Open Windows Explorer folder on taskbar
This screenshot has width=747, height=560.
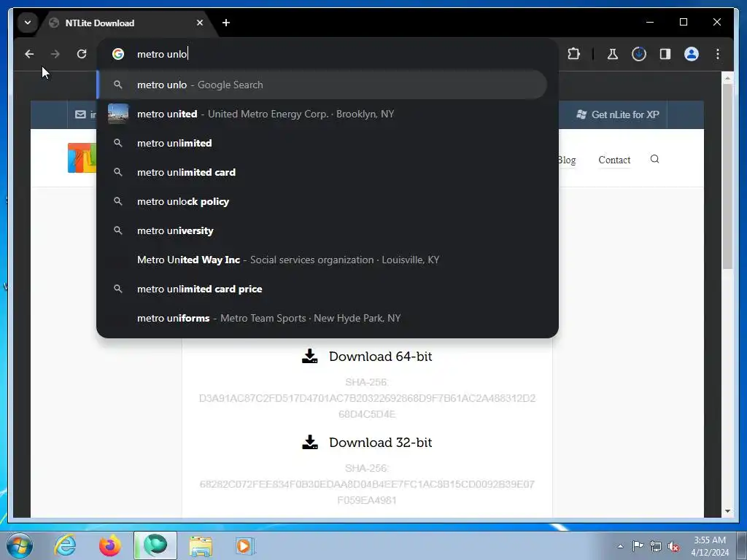click(x=201, y=545)
